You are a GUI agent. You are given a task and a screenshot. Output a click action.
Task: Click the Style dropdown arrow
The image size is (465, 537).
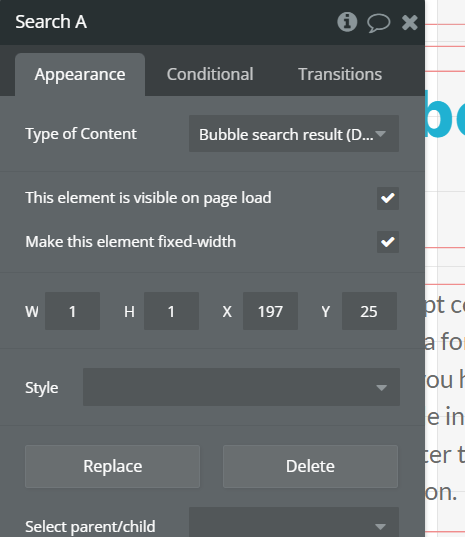pos(381,388)
